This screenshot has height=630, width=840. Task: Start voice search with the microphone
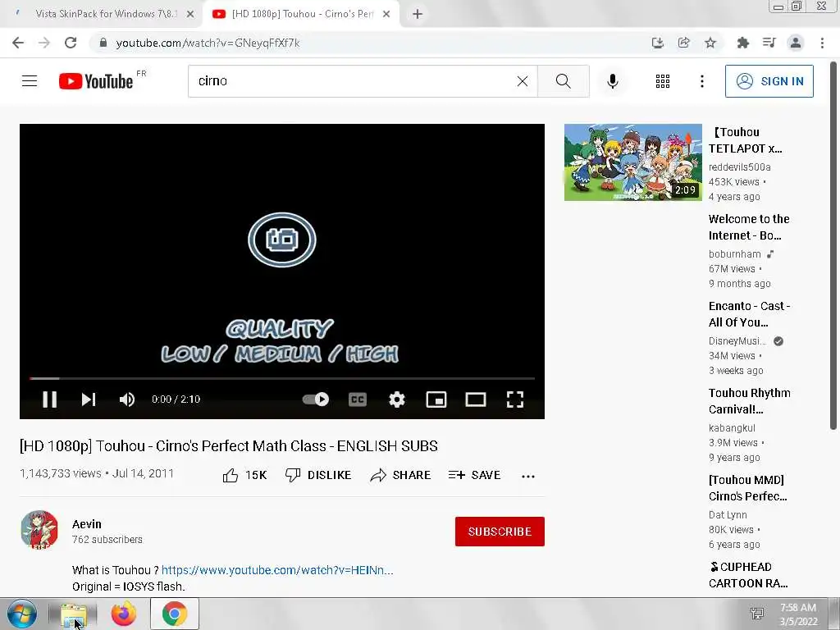(x=613, y=81)
